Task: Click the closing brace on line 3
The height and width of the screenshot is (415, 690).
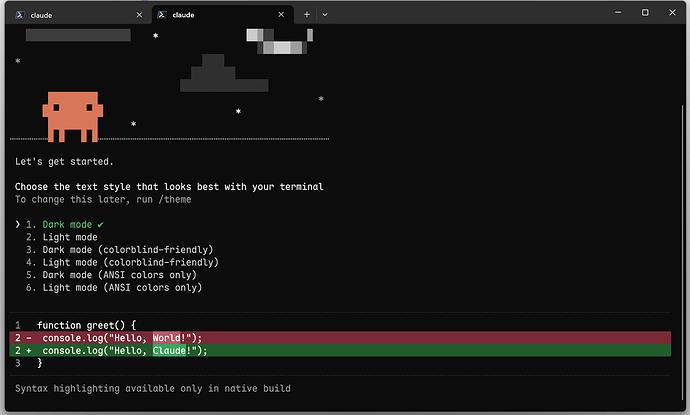Action: point(40,363)
